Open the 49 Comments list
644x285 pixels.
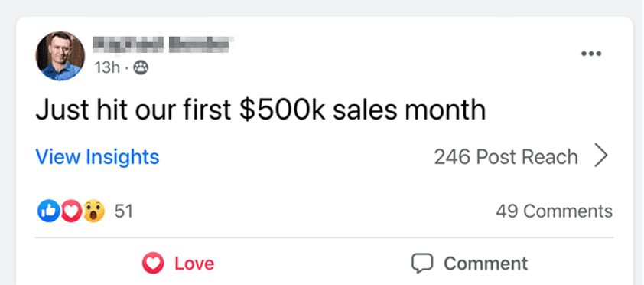click(x=554, y=211)
